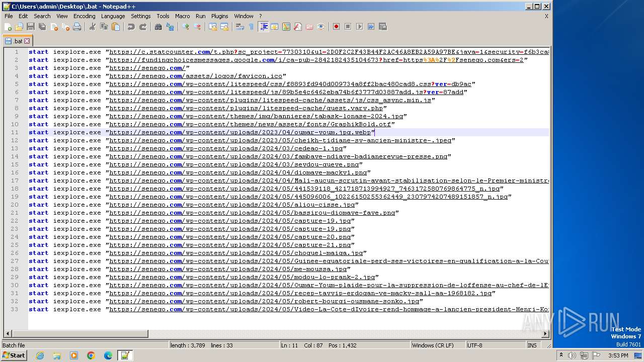Click the Copy icon
Viewport: 644px width, 362px height.
(104, 27)
